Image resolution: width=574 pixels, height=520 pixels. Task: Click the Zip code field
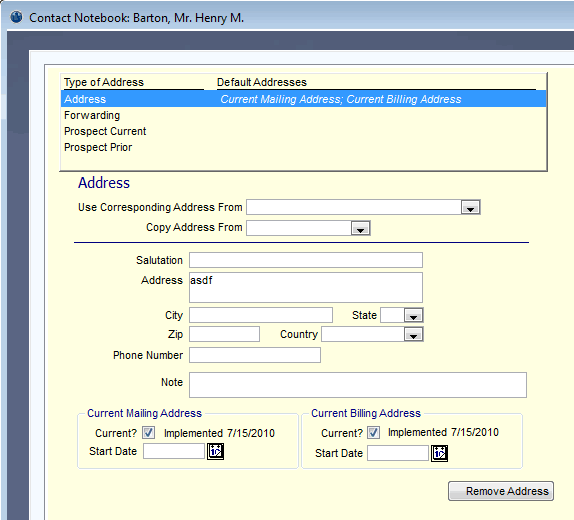(x=224, y=334)
